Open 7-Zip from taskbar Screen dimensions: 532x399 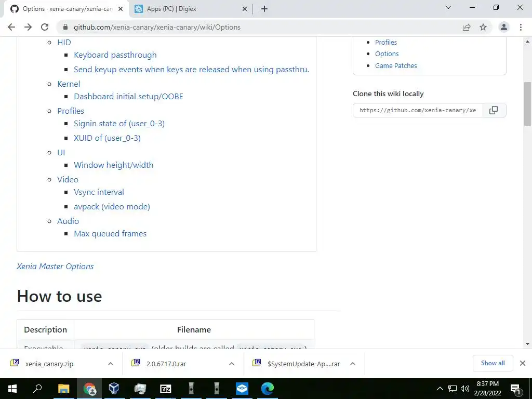click(x=166, y=389)
